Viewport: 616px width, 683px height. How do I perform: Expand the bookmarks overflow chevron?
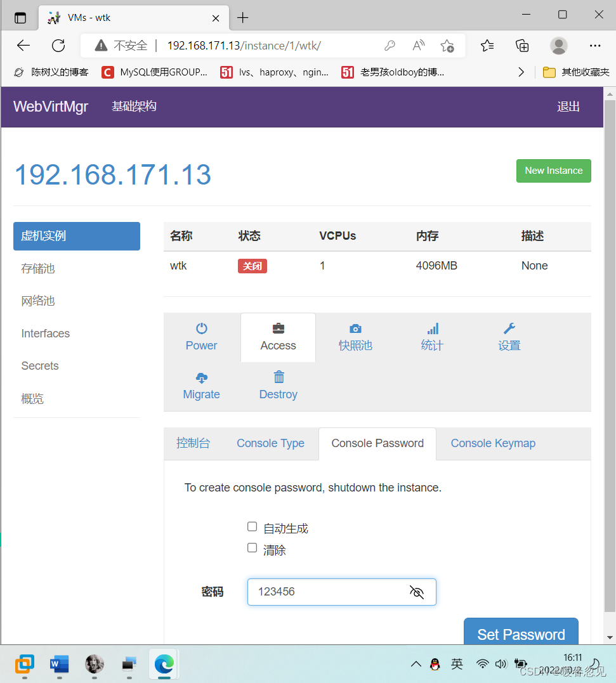[521, 72]
